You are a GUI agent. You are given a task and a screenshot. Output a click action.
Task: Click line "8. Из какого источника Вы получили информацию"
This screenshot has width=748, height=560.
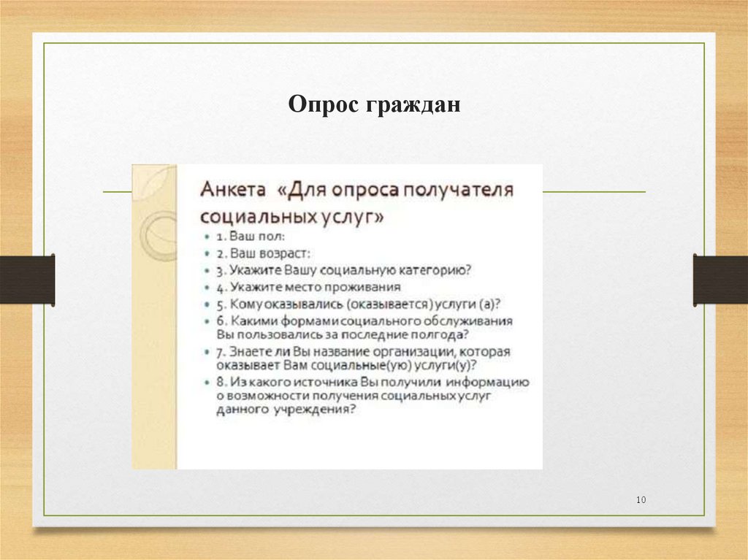tap(373, 383)
